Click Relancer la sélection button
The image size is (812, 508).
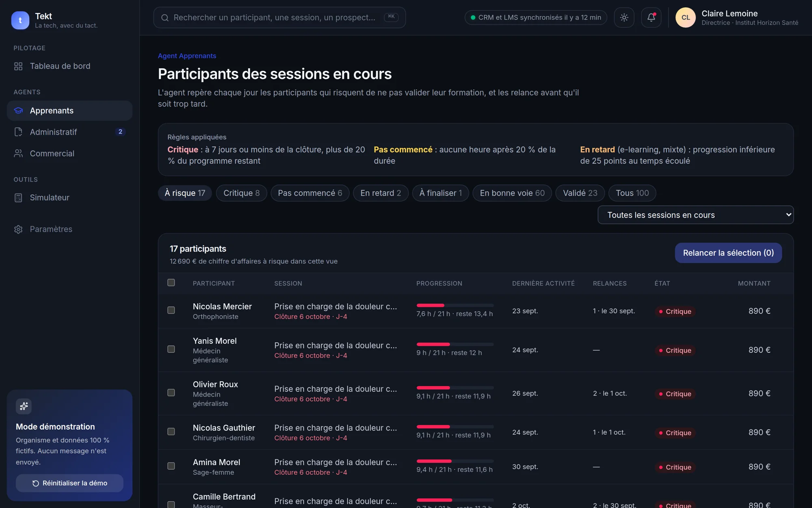728,253
